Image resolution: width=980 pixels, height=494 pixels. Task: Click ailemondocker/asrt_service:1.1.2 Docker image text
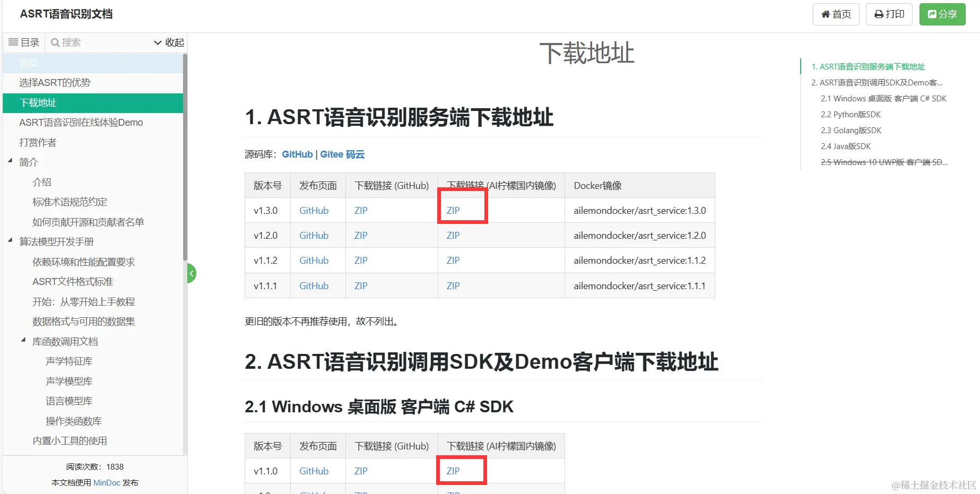click(640, 261)
